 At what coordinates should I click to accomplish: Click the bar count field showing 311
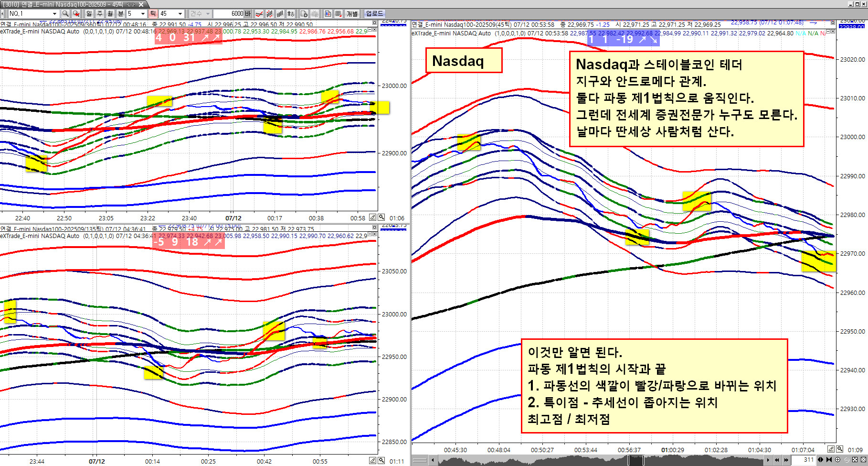point(803,460)
